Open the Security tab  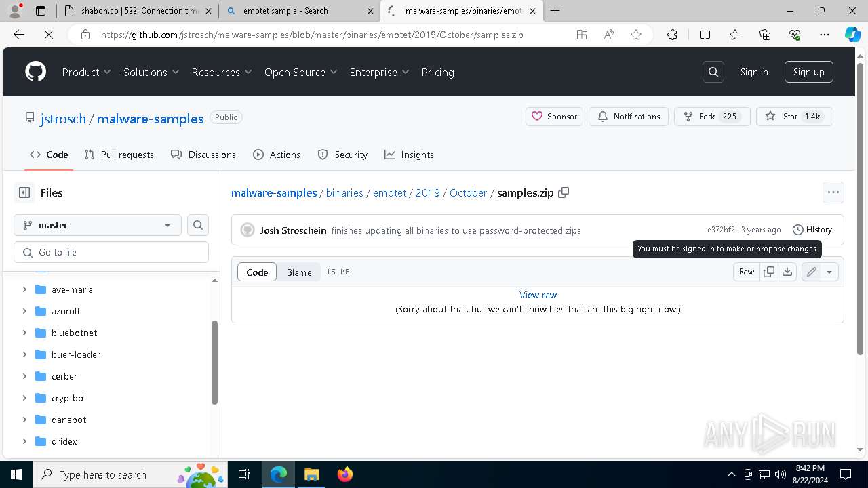point(342,155)
